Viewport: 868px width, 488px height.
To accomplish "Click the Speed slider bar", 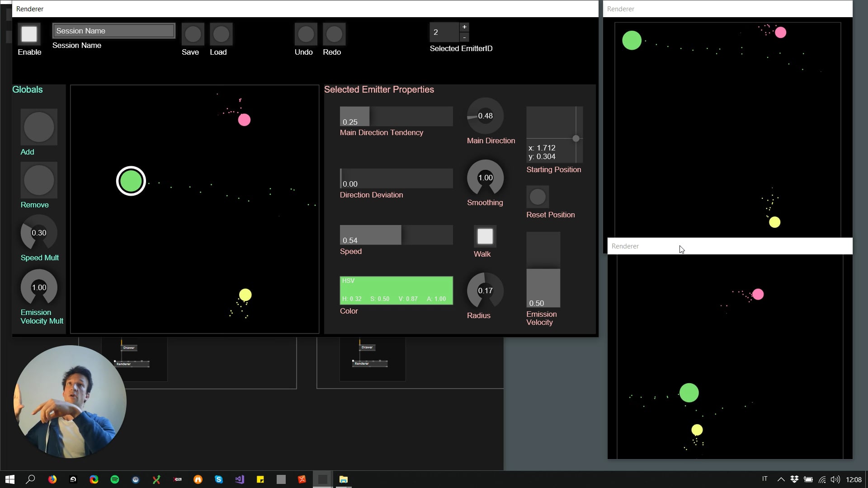I will pyautogui.click(x=396, y=235).
